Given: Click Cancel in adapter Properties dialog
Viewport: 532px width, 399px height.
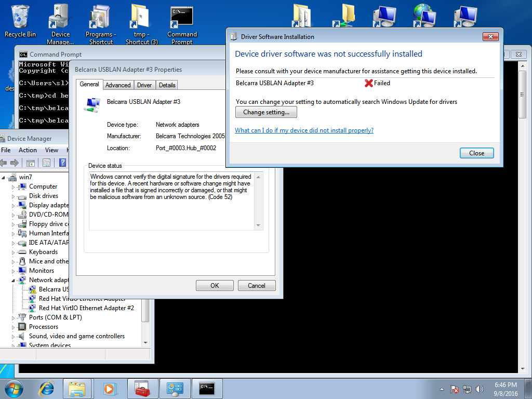Looking at the screenshot, I should coord(257,285).
